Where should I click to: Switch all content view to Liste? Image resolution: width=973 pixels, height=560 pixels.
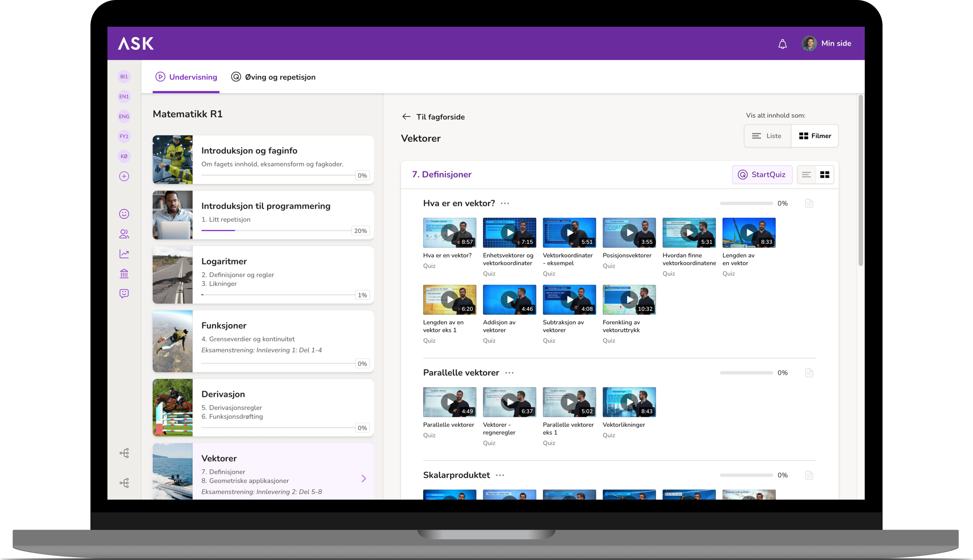pos(767,136)
